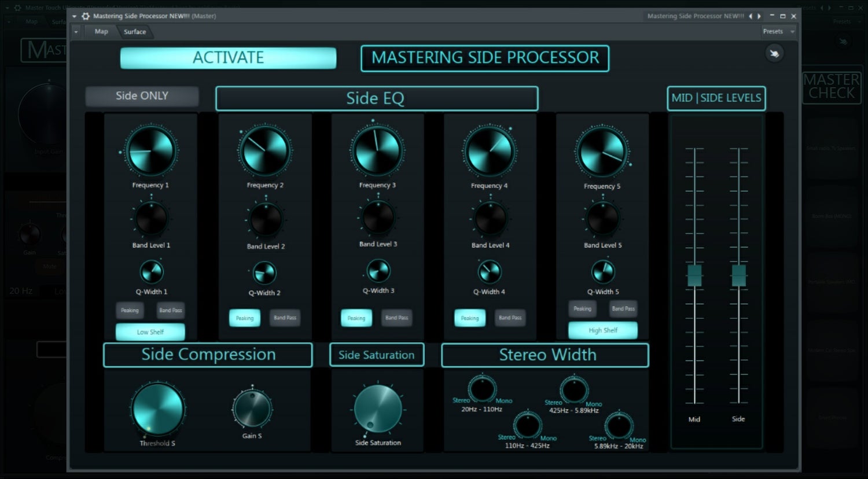868x479 pixels.
Task: Open the dropdown left of the Map tab
Action: point(76,31)
